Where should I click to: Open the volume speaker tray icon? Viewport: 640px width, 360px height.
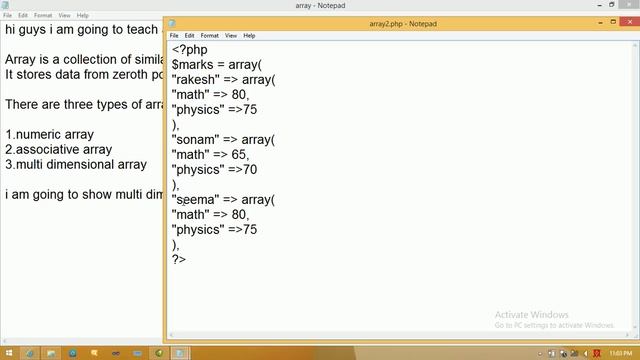tap(586, 353)
